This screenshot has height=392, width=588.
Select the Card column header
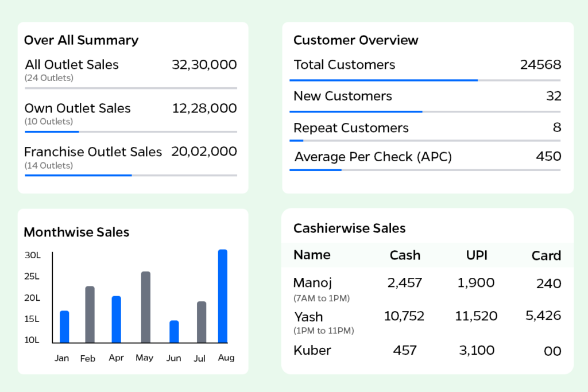click(546, 256)
